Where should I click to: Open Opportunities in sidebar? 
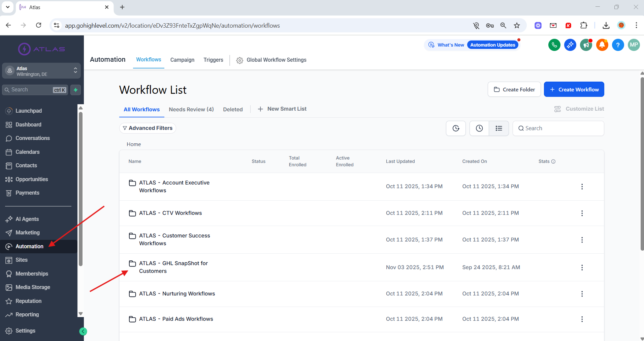click(x=31, y=179)
